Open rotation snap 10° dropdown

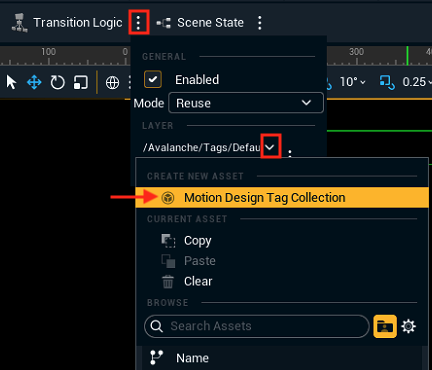point(353,82)
